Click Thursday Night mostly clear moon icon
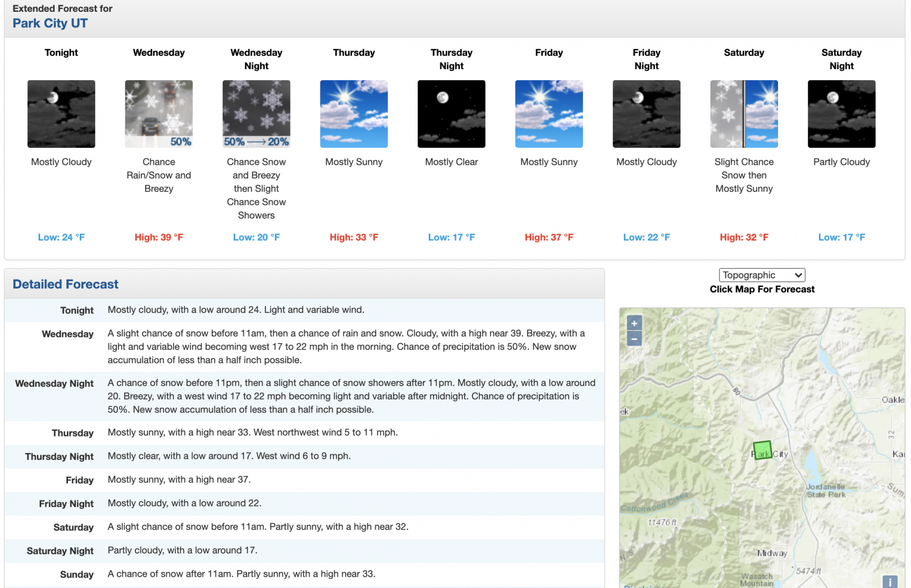The image size is (911, 588). [x=451, y=114]
